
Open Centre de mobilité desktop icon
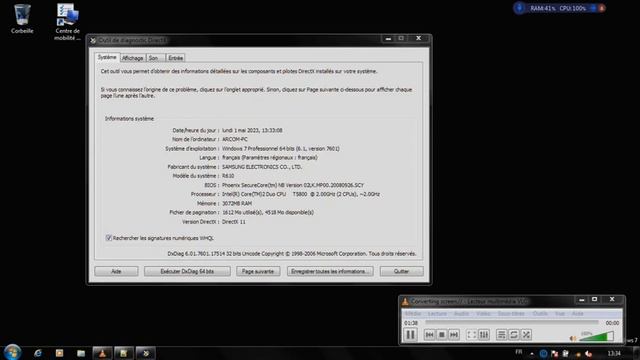(x=67, y=22)
